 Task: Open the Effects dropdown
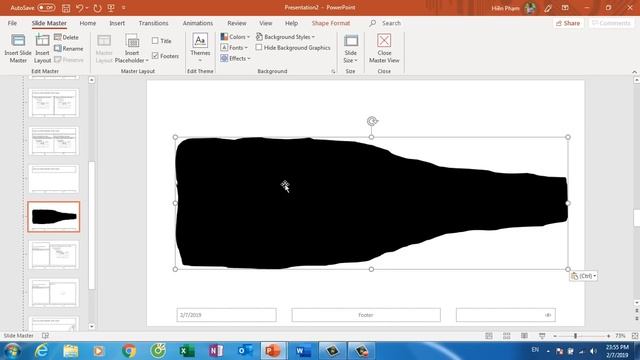[x=235, y=58]
